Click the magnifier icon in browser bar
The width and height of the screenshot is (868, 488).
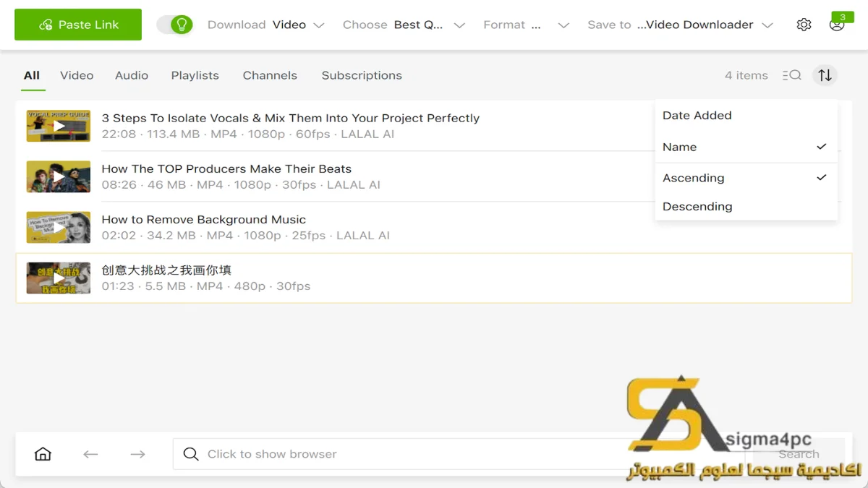[x=191, y=454]
